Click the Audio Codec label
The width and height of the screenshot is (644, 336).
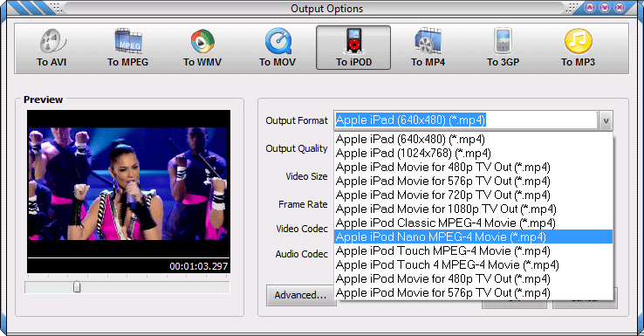pyautogui.click(x=301, y=254)
